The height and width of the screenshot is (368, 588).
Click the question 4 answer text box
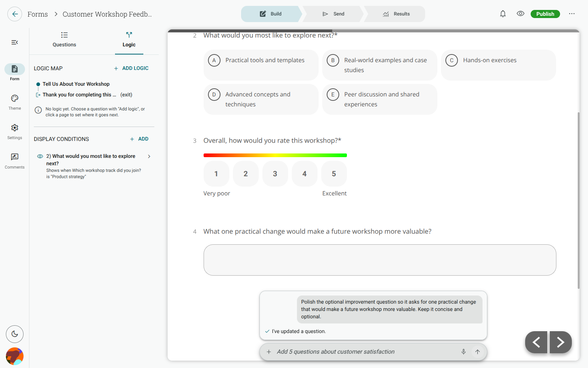click(380, 260)
